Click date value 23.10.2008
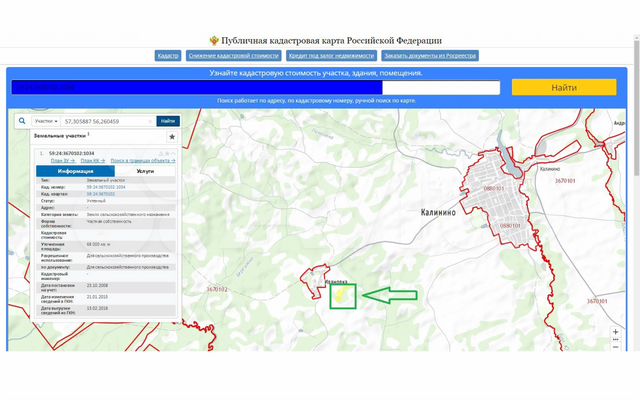The image size is (640, 400). click(x=97, y=285)
